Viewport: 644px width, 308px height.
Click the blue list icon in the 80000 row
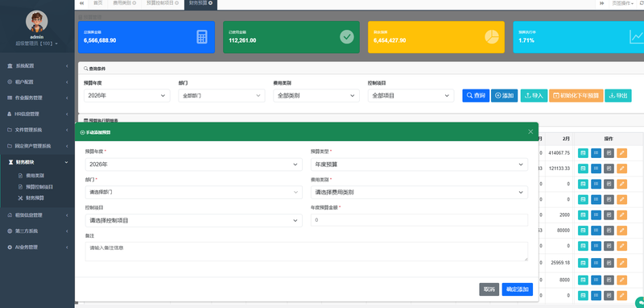(596, 231)
